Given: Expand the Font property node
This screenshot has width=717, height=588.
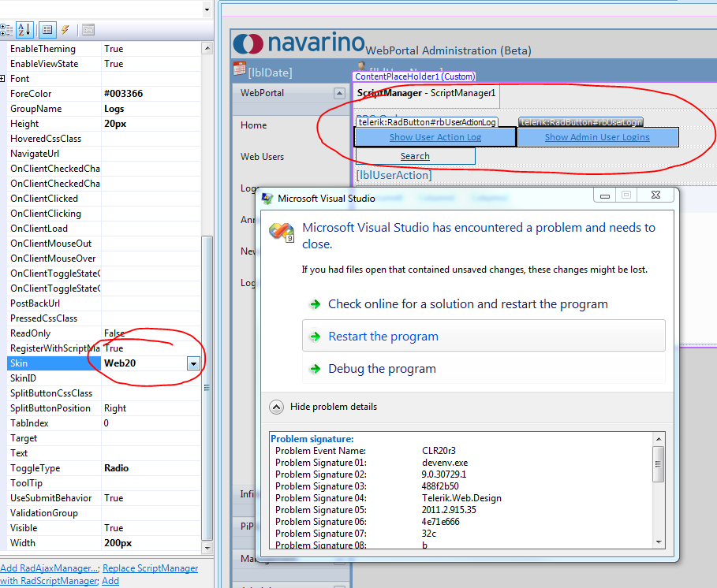Looking at the screenshot, I should click(2, 79).
